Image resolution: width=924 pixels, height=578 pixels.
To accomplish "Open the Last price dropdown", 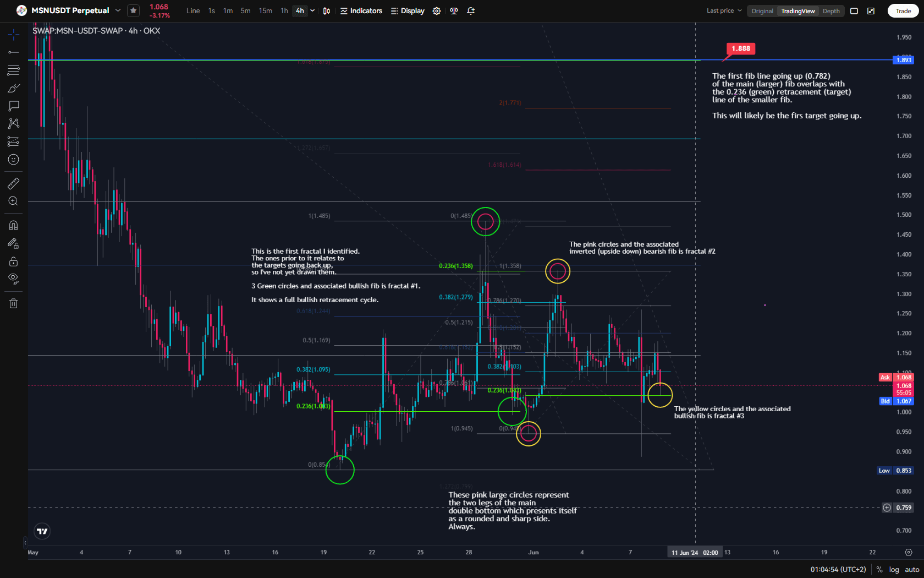I will pyautogui.click(x=724, y=10).
